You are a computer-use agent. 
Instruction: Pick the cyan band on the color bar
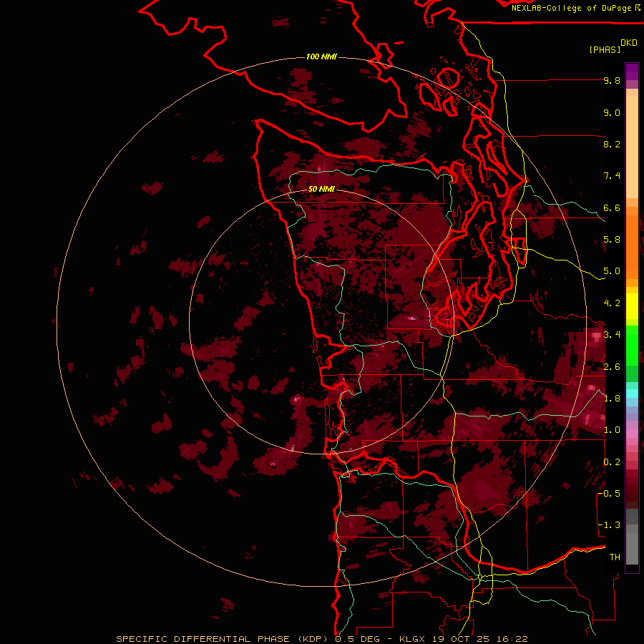(632, 394)
